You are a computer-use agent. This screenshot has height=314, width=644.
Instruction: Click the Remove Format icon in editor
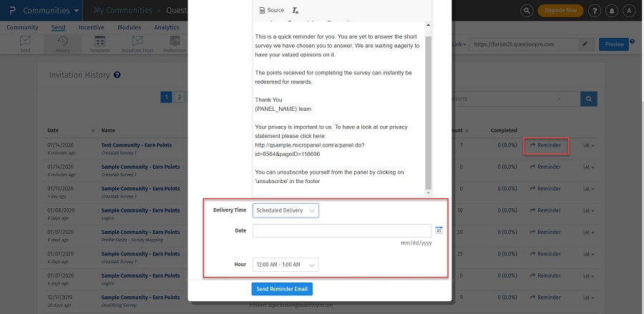click(296, 10)
